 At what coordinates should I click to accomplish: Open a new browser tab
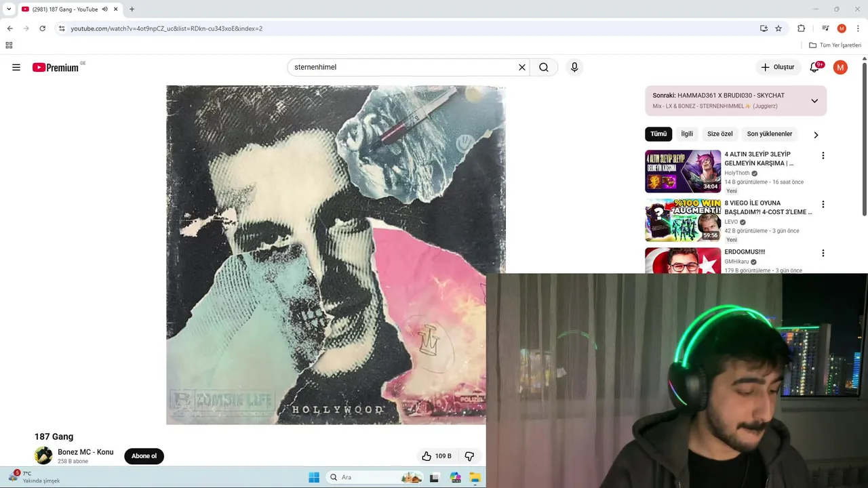132,9
